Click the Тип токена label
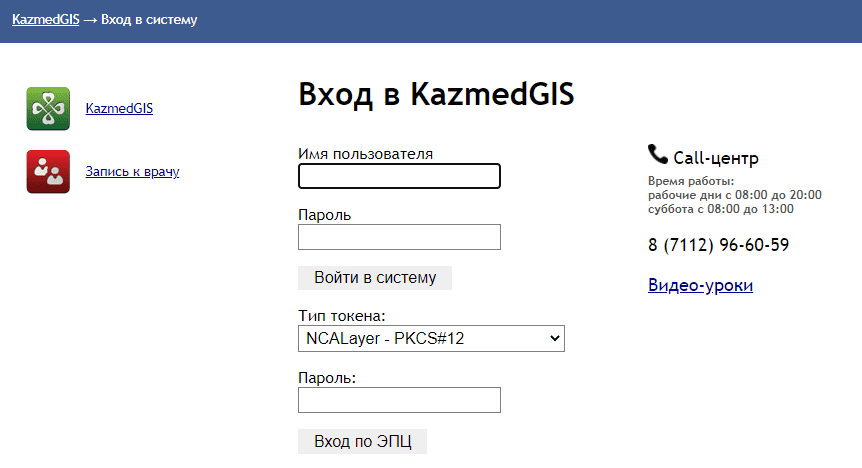This screenshot has height=468, width=862. [x=341, y=316]
